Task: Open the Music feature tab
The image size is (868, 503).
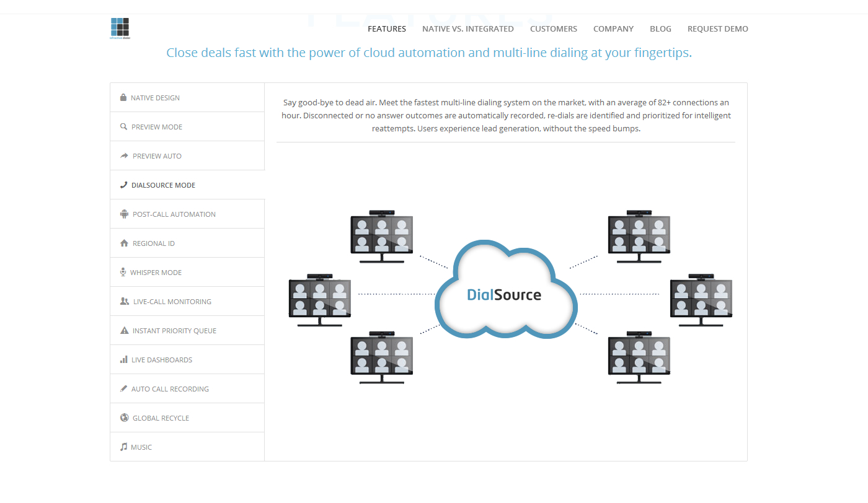Action: point(187,447)
